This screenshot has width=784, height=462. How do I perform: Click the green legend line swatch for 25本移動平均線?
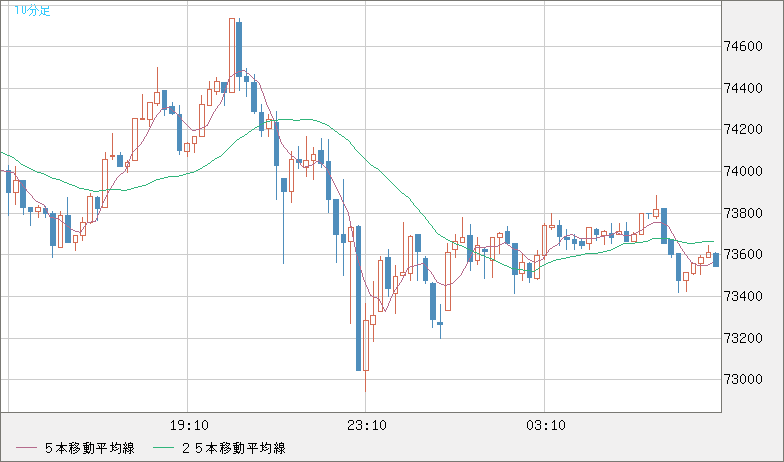163,448
